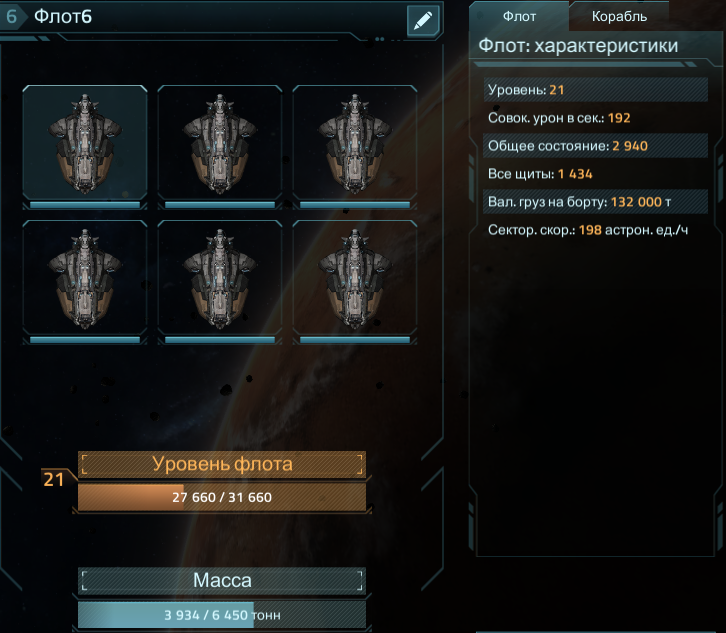Click the fleet number 6 badge
The width and height of the screenshot is (726, 633).
coord(12,17)
